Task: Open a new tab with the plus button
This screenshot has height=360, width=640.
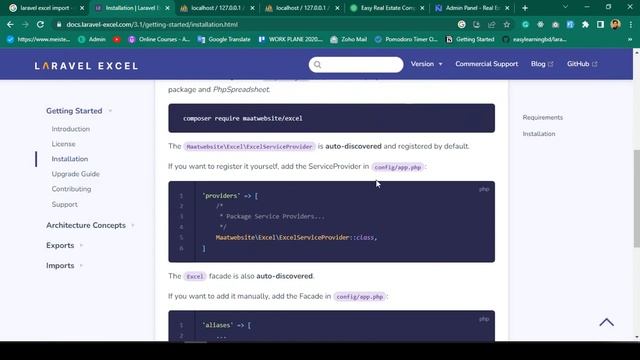Action: (x=525, y=8)
